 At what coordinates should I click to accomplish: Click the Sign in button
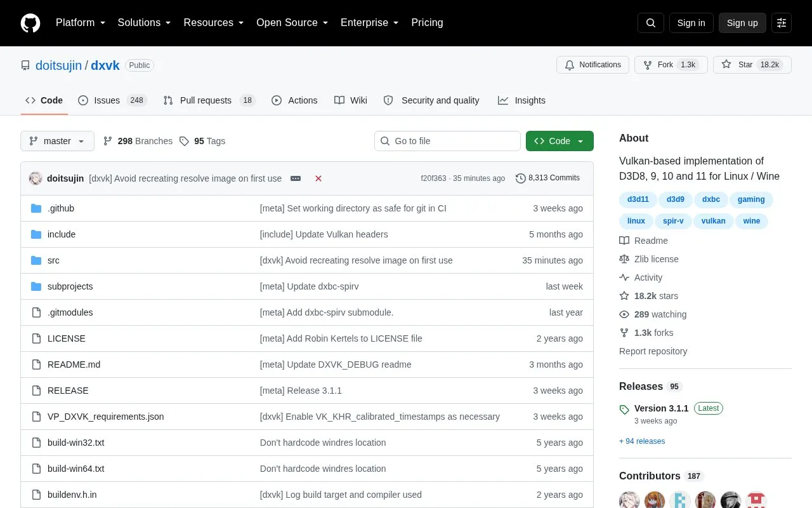691,23
